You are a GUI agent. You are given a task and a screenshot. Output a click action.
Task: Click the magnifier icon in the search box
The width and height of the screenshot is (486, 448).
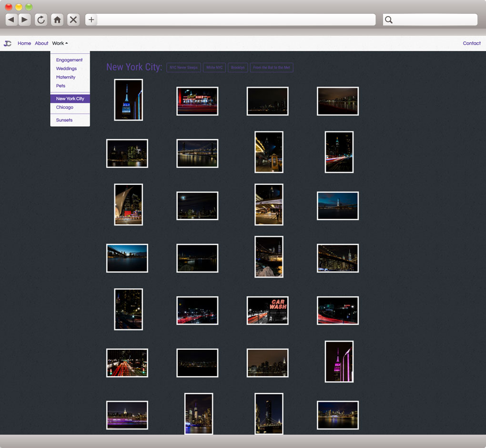[389, 20]
